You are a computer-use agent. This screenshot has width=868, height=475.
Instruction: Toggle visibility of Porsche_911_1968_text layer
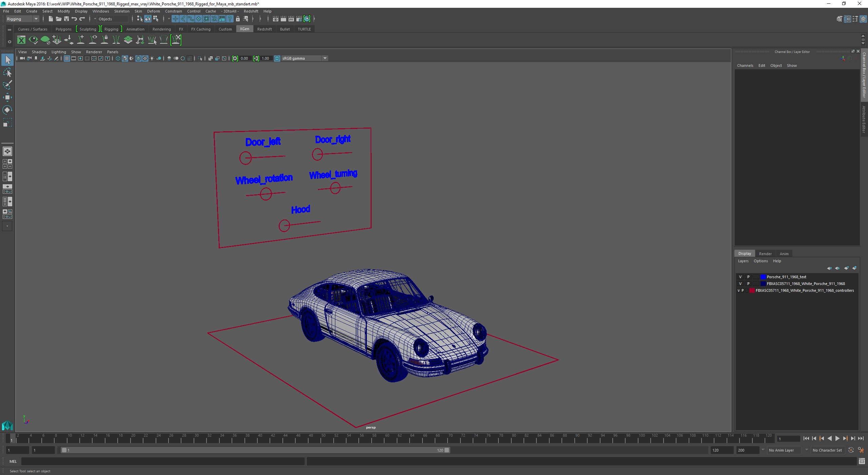740,277
